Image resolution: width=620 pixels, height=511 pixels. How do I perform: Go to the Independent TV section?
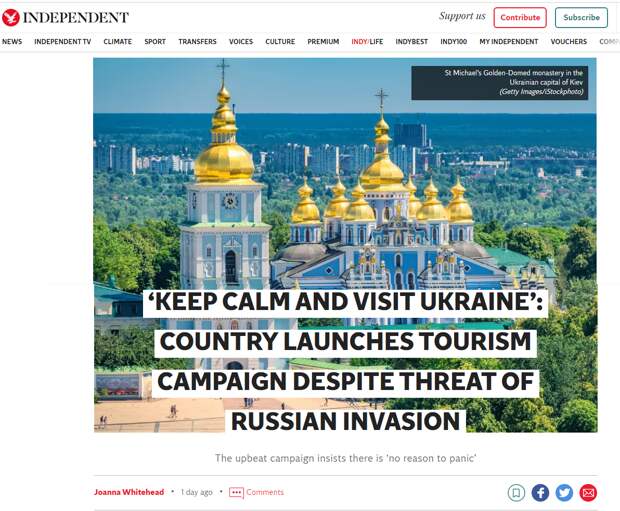click(62, 42)
